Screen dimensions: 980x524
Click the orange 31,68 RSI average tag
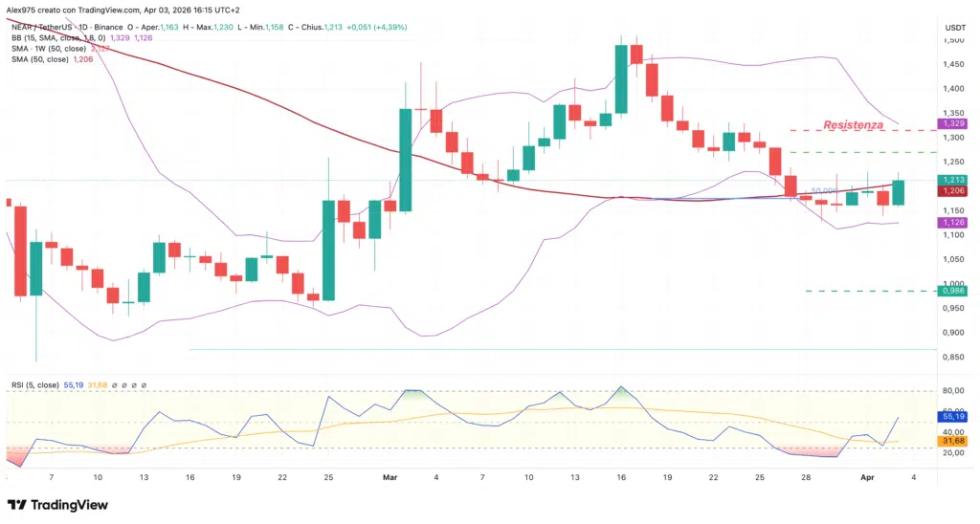coord(952,440)
